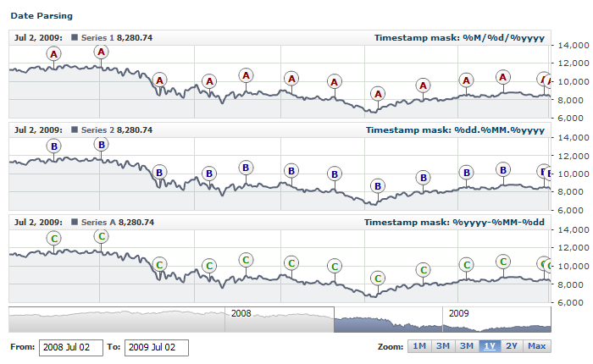Click the Series 1 legend label
The height and width of the screenshot is (364, 593).
tap(97, 37)
